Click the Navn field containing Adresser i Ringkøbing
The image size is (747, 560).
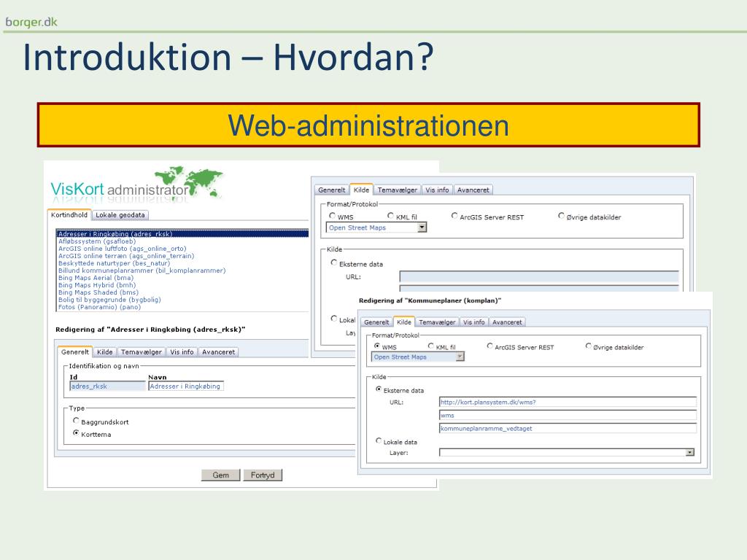coord(185,386)
